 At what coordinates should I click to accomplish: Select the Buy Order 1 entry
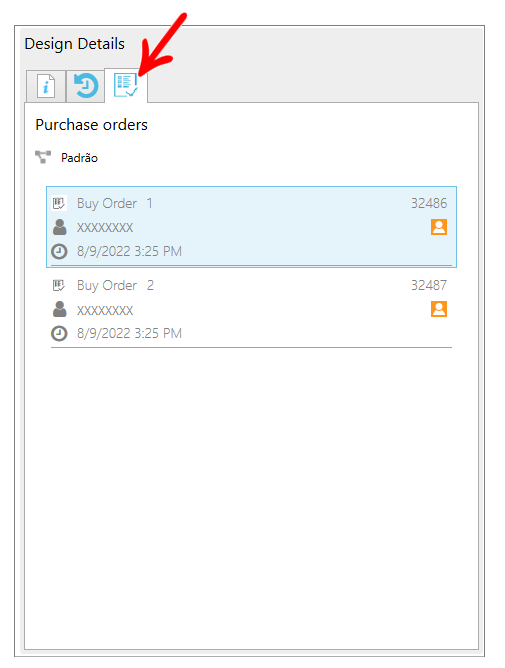[251, 227]
